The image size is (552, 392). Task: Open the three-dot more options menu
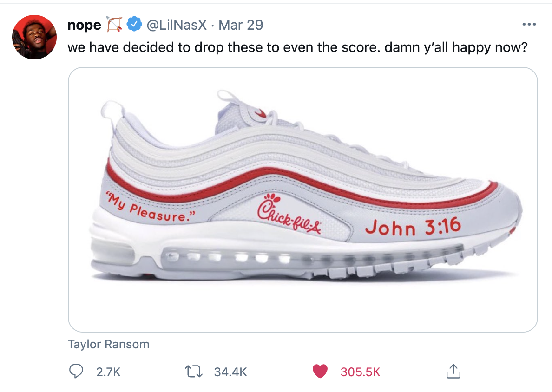click(x=529, y=24)
